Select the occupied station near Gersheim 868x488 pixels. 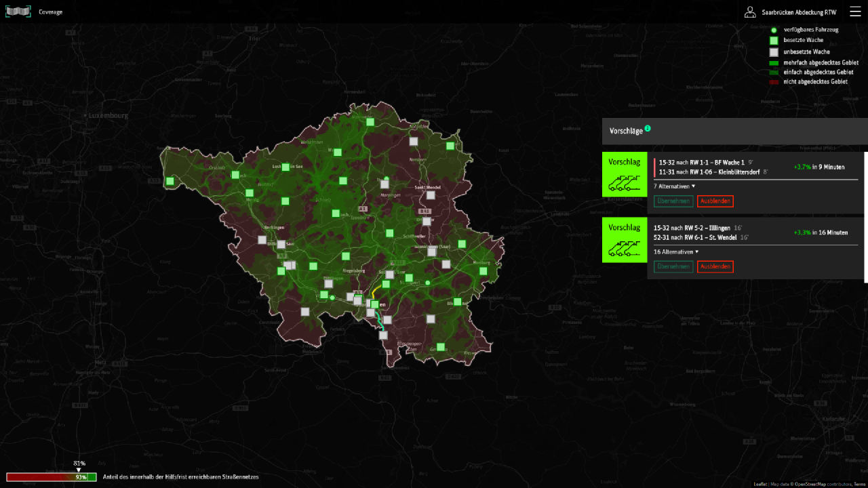coord(441,347)
